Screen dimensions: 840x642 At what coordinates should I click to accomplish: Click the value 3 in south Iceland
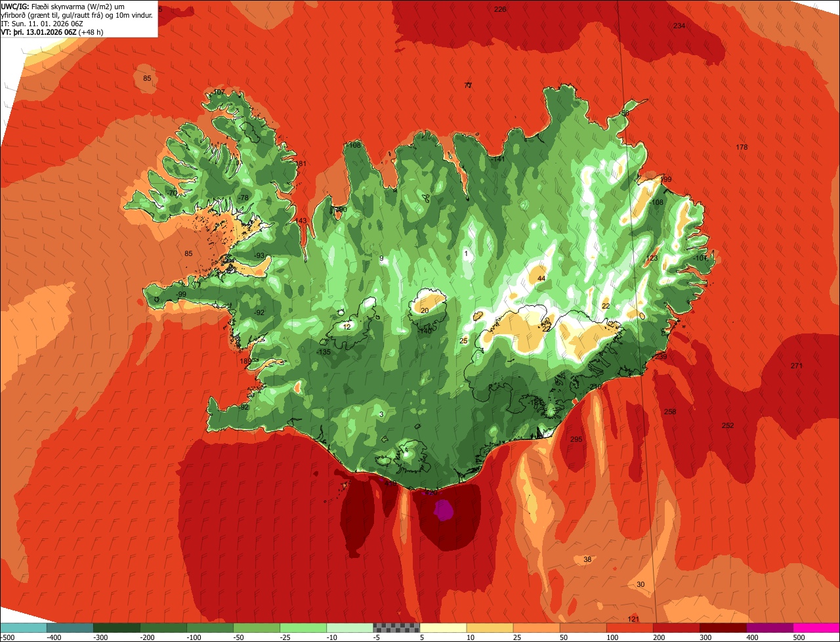(x=381, y=414)
